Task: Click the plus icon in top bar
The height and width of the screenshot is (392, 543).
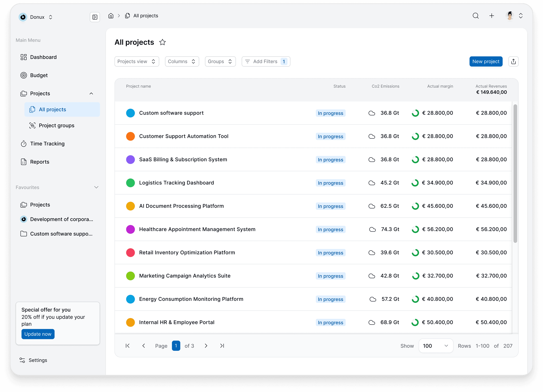Action: tap(492, 16)
